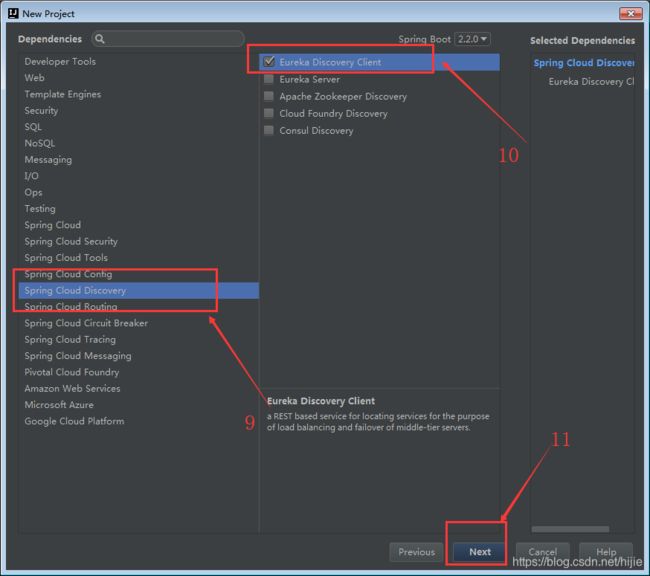
Task: Close the New Project window
Action: pos(631,14)
